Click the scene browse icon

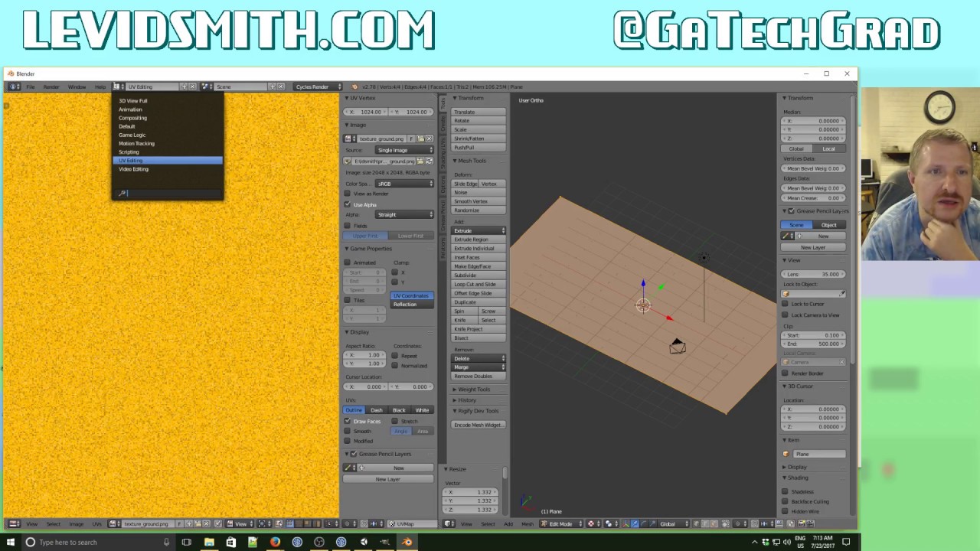(205, 86)
